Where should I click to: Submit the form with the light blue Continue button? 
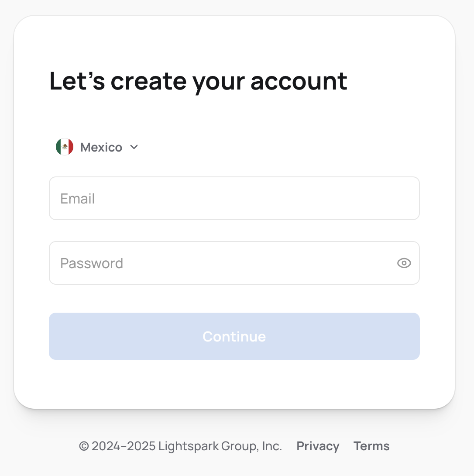234,336
